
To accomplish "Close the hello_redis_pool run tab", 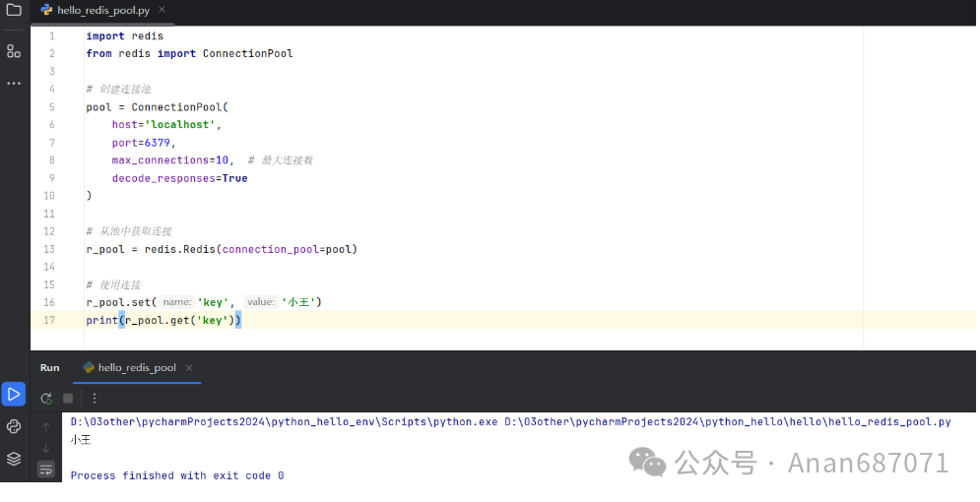I will tap(189, 368).
